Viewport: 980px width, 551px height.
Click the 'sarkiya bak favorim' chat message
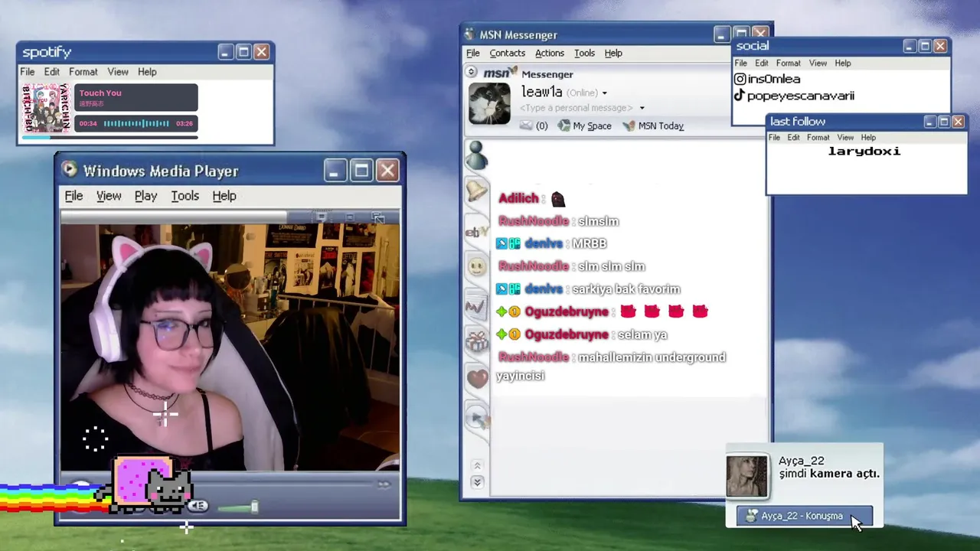[626, 289]
